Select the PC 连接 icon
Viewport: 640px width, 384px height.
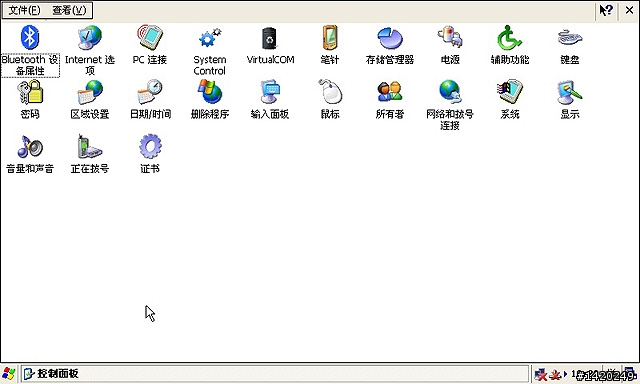pyautogui.click(x=150, y=38)
